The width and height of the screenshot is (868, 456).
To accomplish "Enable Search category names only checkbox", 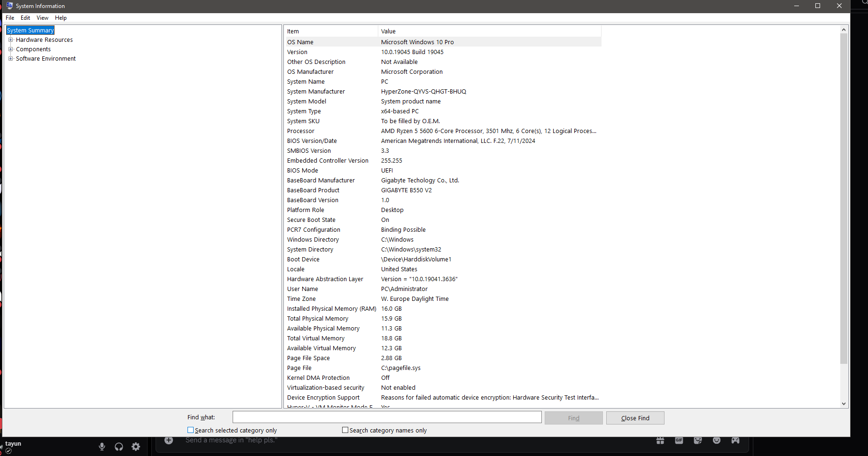I will click(345, 430).
